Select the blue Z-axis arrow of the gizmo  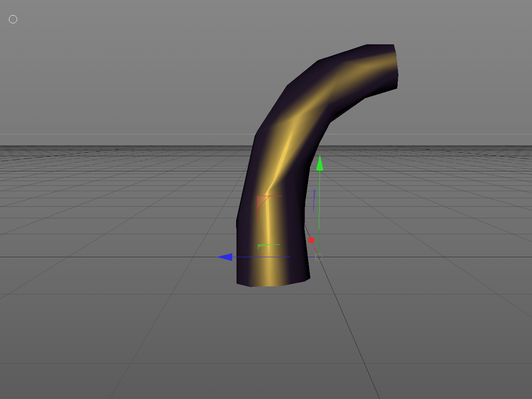coord(225,257)
